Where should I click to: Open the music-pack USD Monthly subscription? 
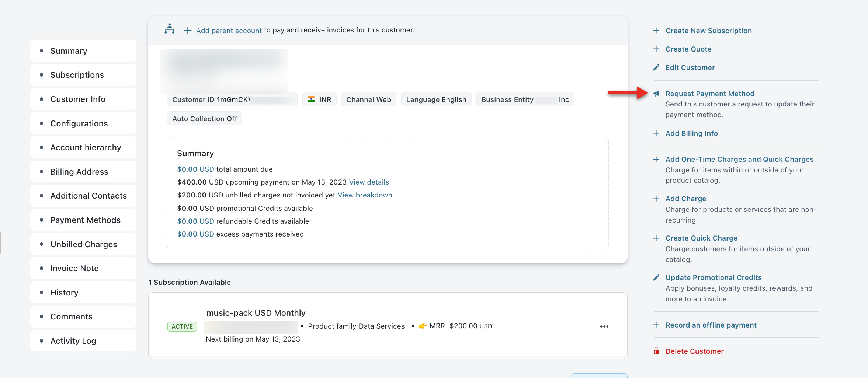(x=256, y=313)
